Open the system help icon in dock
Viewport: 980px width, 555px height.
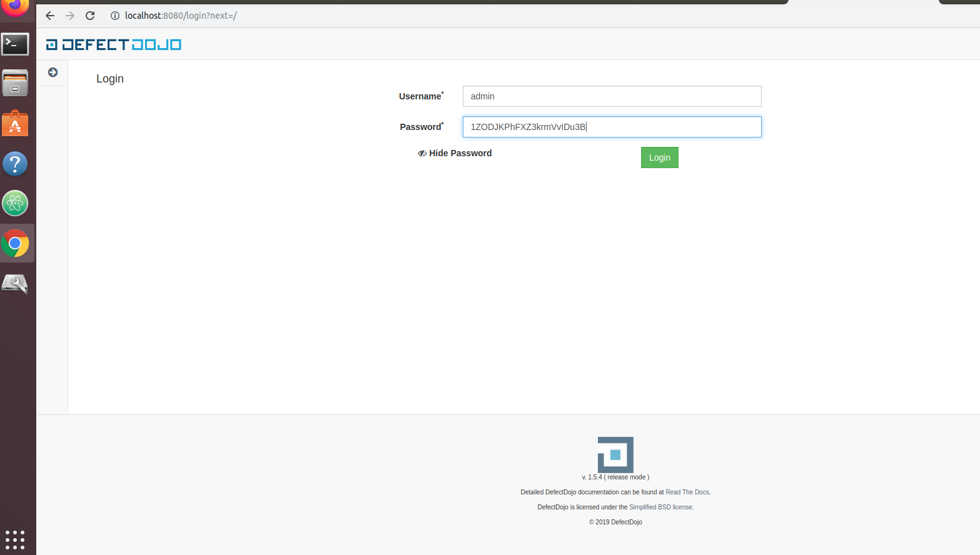[15, 163]
